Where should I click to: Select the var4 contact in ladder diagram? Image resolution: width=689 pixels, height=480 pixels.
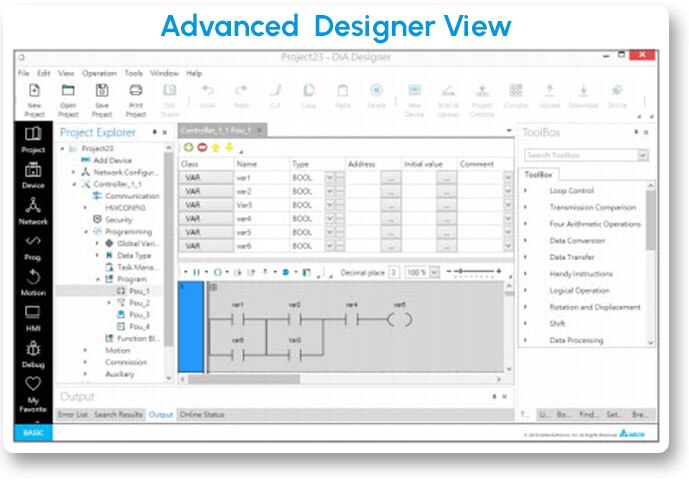click(352, 320)
